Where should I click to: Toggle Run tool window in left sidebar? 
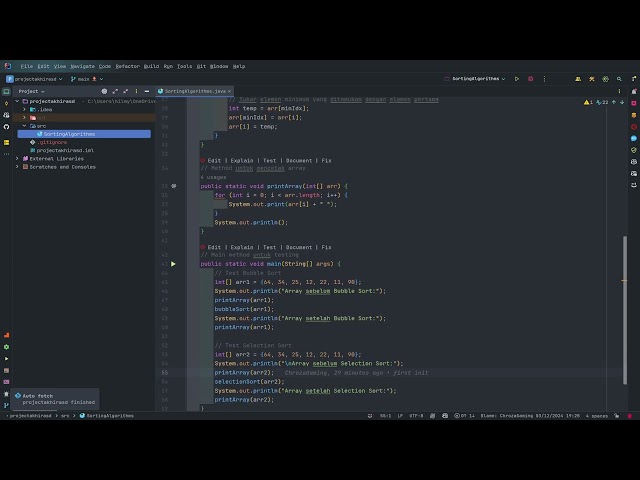[6, 359]
